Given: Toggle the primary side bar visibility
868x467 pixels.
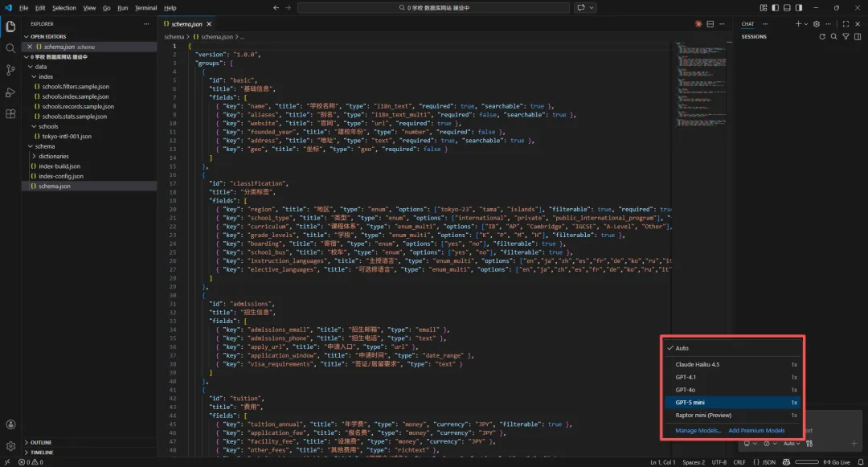Looking at the screenshot, I should (x=775, y=8).
